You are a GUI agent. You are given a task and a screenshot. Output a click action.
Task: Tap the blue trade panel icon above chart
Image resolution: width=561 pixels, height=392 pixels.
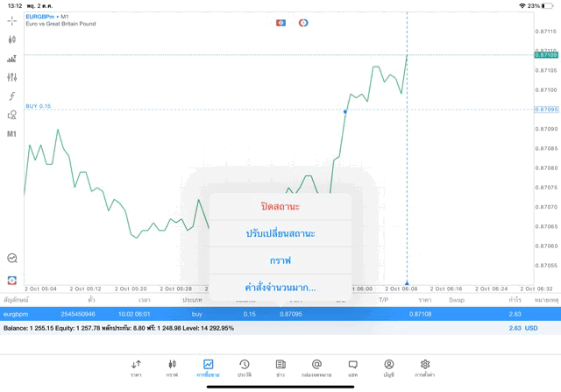point(280,23)
